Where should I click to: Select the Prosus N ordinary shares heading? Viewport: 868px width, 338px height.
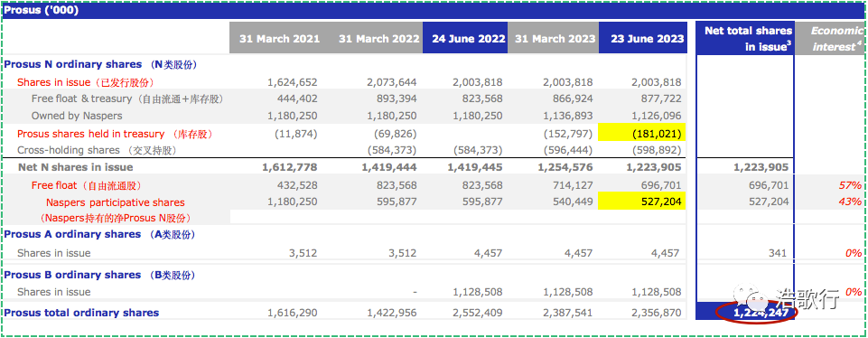(101, 64)
